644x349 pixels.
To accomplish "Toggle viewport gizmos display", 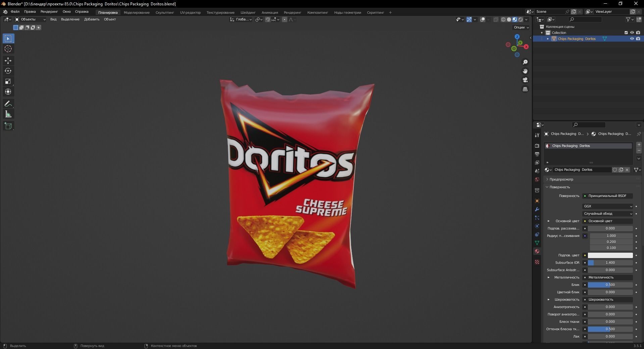I will (x=469, y=19).
